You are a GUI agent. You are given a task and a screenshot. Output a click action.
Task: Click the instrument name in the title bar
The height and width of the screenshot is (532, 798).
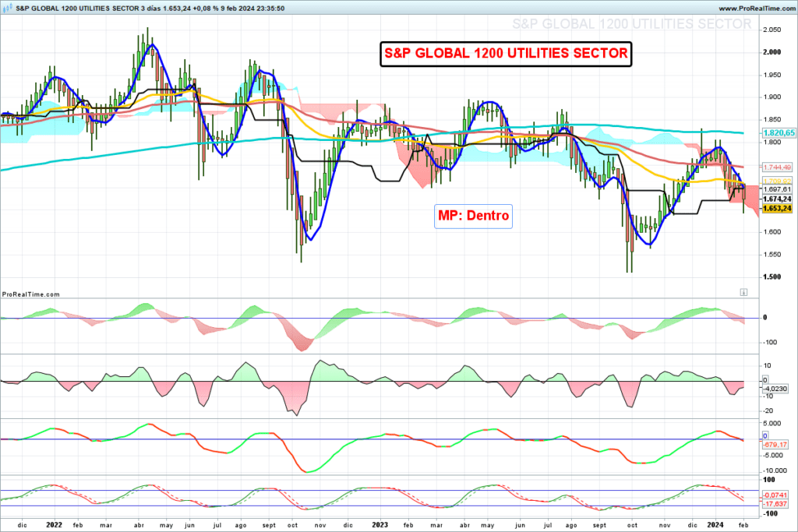(77, 8)
